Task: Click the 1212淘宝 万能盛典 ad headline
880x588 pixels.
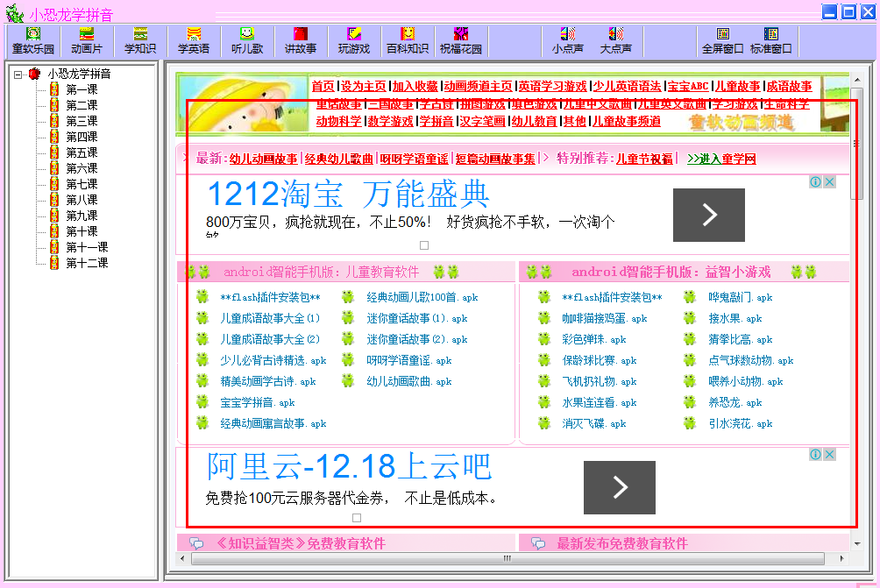Action: 349,195
